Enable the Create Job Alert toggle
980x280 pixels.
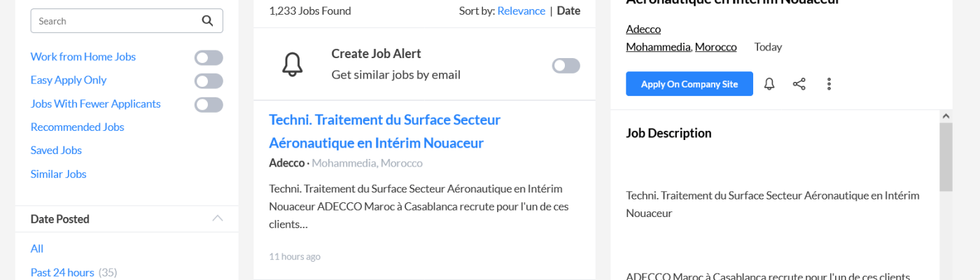pyautogui.click(x=566, y=65)
